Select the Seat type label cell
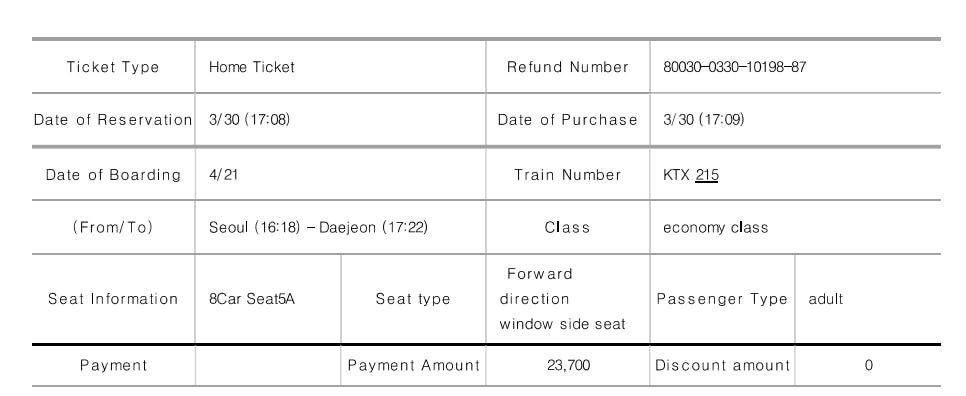966x396 pixels. (413, 299)
